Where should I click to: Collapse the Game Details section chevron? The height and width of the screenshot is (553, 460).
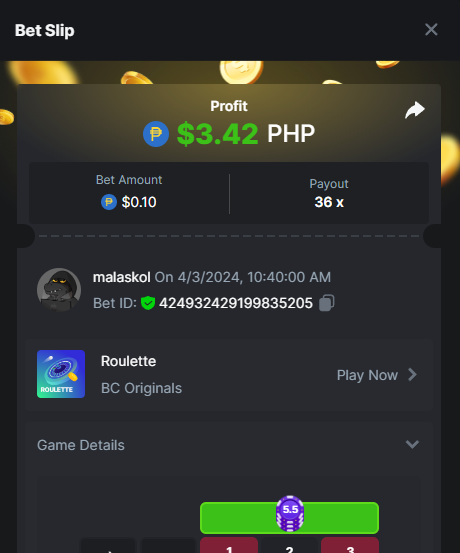(x=412, y=444)
